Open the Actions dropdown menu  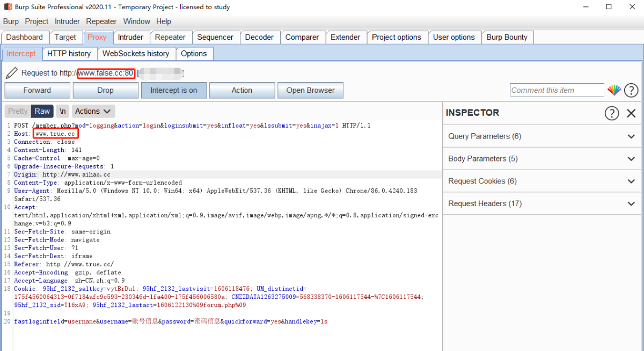click(93, 111)
